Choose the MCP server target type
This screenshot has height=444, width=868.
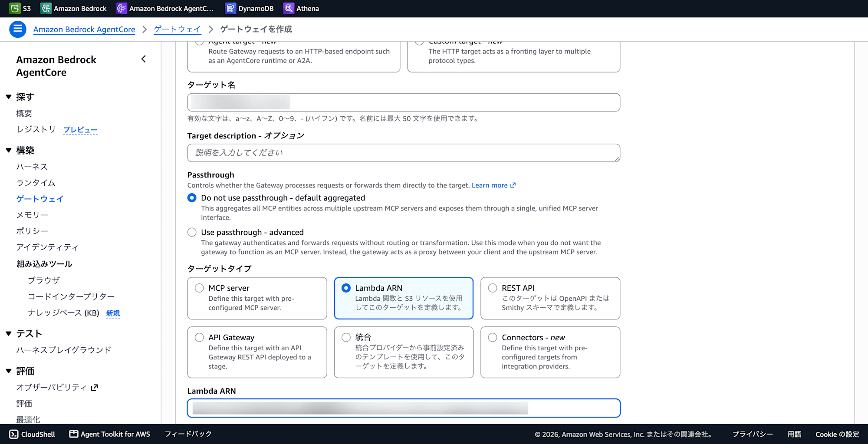pyautogui.click(x=257, y=298)
